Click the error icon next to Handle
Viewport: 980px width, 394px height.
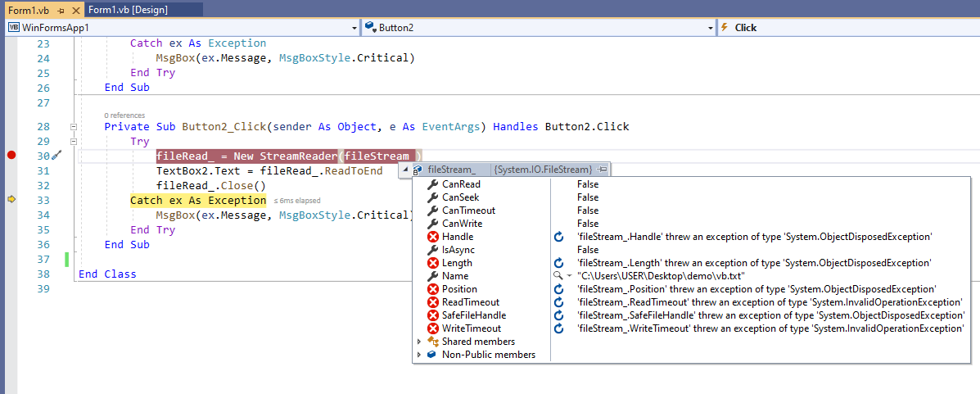[x=432, y=237]
